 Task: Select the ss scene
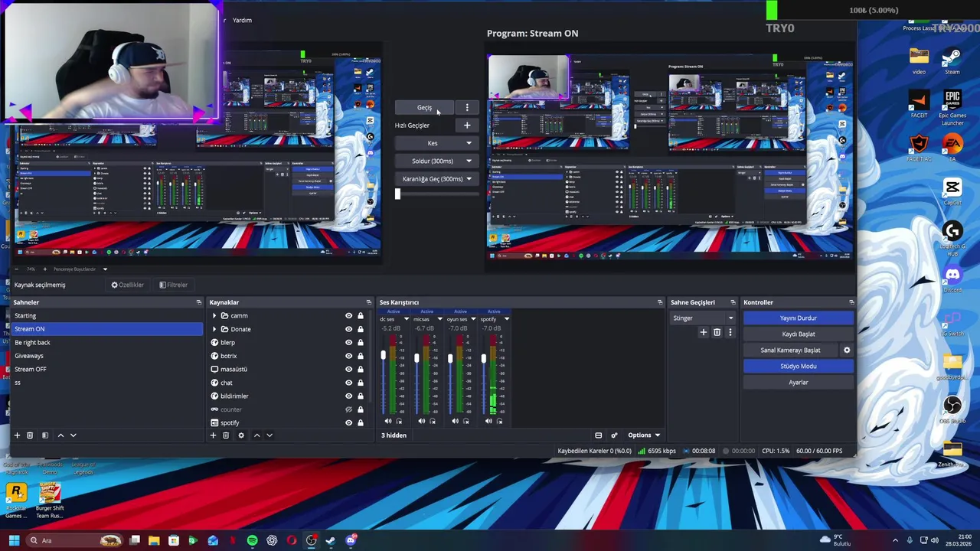[107, 383]
